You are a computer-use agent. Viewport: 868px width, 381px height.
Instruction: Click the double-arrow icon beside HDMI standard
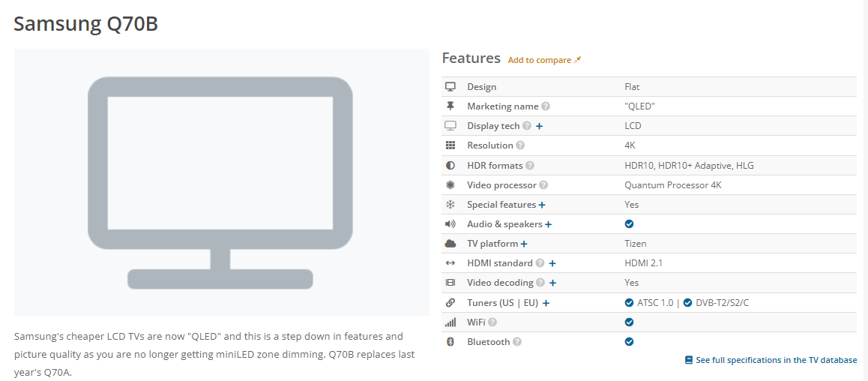(450, 263)
